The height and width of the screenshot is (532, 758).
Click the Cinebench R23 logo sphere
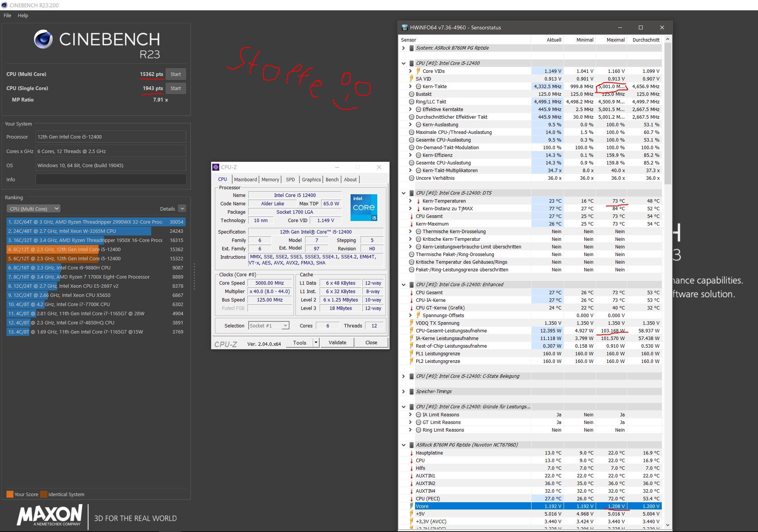tap(43, 39)
